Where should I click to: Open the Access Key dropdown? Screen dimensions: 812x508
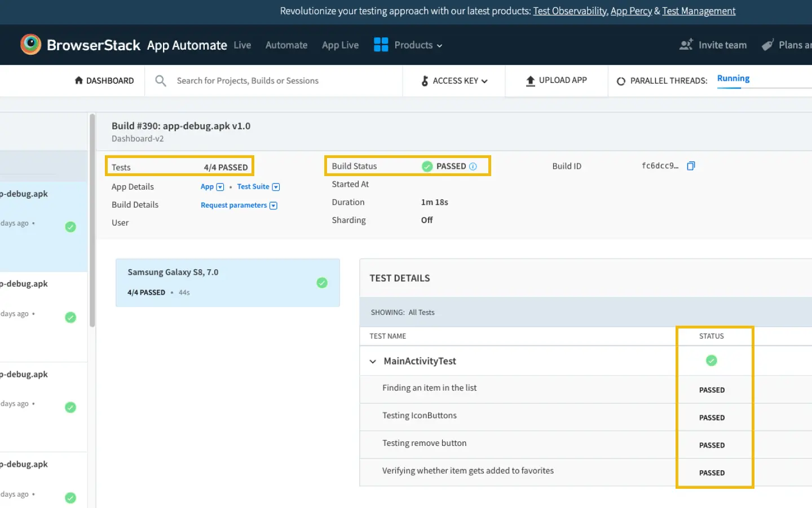click(454, 81)
